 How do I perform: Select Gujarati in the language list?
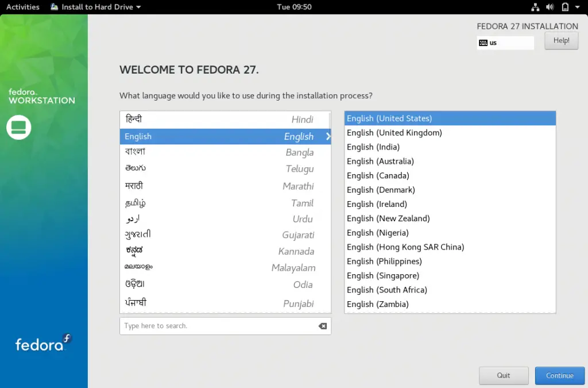(x=225, y=235)
